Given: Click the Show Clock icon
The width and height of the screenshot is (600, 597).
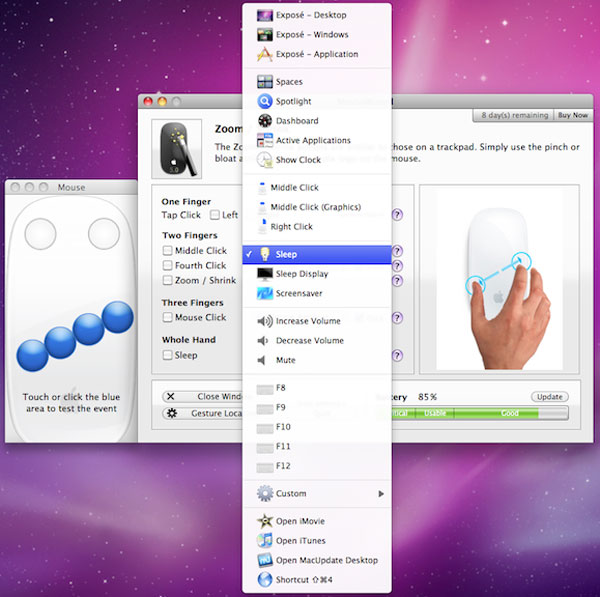Looking at the screenshot, I should point(264,160).
